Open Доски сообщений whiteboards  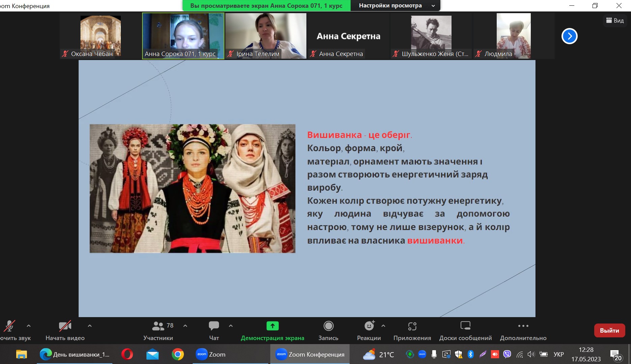465,330
